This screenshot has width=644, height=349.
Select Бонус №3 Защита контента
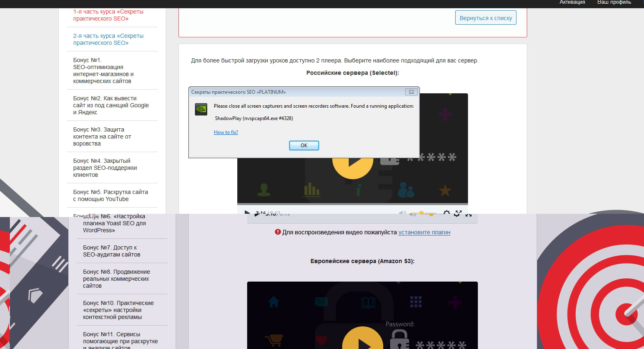click(102, 136)
